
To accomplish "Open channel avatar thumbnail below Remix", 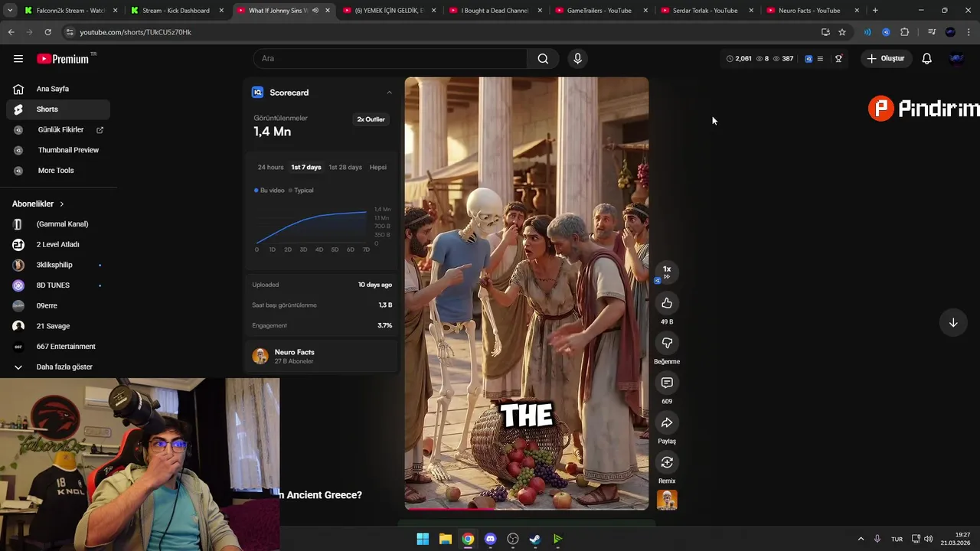I will click(667, 500).
